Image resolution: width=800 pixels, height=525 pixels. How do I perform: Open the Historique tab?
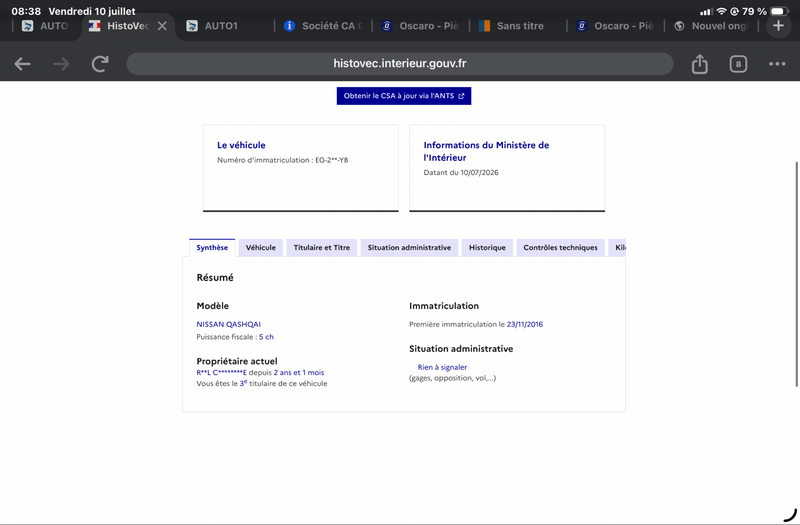tap(487, 247)
